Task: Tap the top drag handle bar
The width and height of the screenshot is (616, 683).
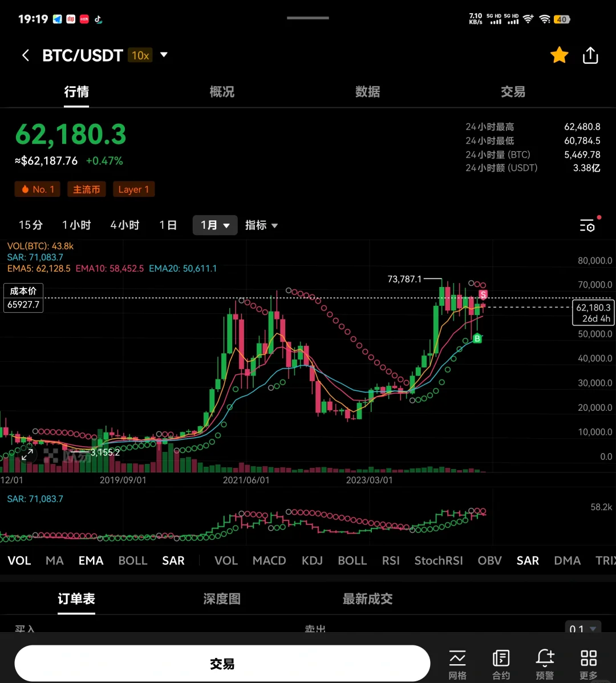Action: click(308, 18)
